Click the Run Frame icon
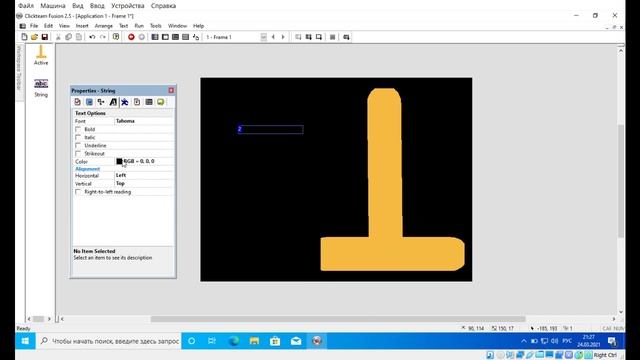 coord(142,37)
